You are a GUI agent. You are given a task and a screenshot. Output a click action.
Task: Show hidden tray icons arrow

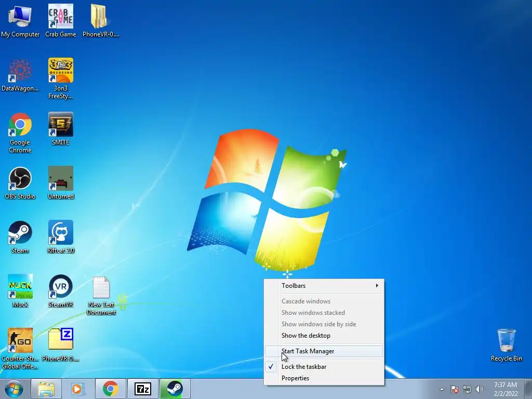[x=442, y=389]
